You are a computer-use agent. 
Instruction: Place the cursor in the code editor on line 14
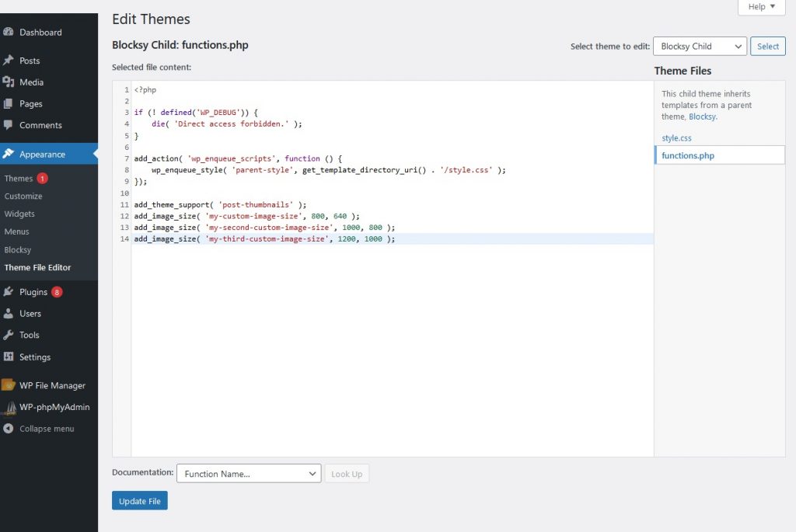tap(392, 239)
